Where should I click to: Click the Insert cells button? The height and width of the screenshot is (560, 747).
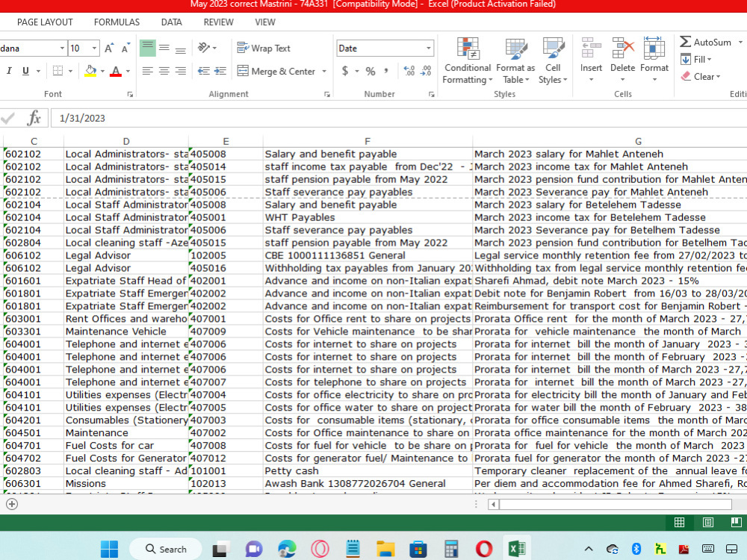click(x=591, y=60)
